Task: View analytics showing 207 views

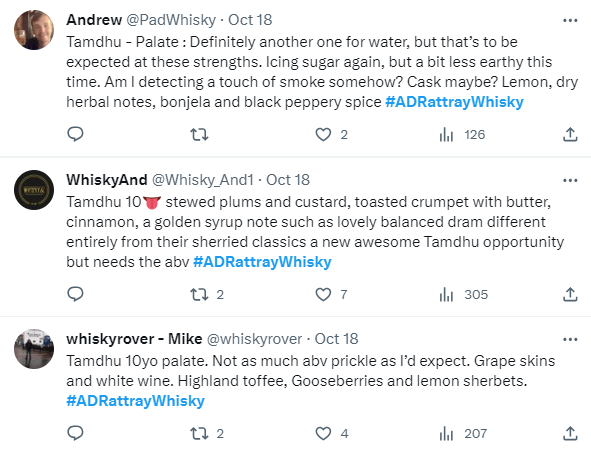Action: pos(463,434)
